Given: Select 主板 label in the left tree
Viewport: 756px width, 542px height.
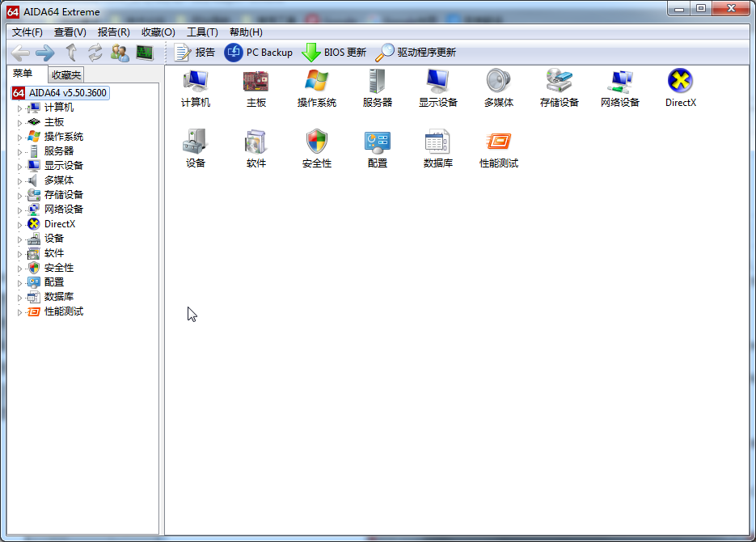Looking at the screenshot, I should click(x=54, y=122).
